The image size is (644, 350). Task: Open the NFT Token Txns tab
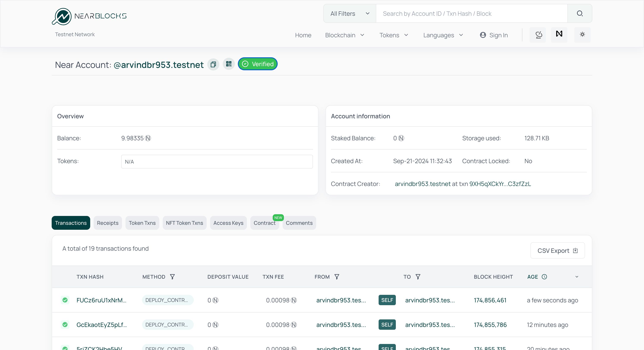[184, 223]
